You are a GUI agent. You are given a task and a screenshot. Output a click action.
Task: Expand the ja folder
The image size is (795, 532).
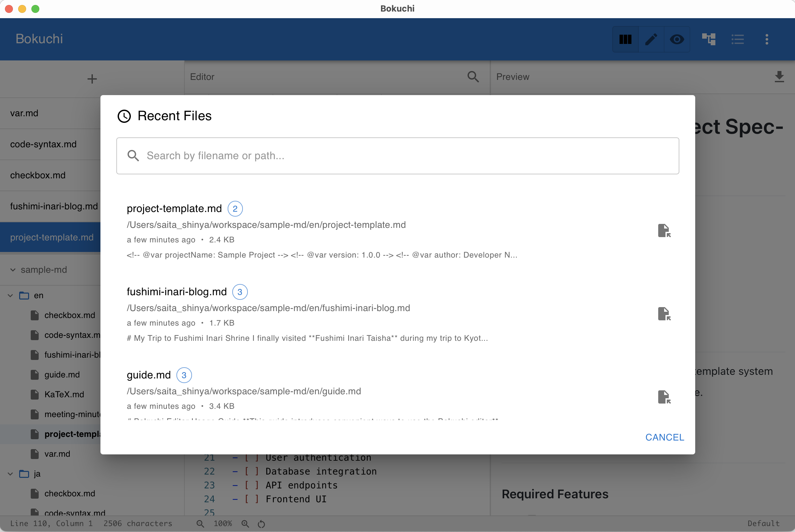(x=10, y=474)
